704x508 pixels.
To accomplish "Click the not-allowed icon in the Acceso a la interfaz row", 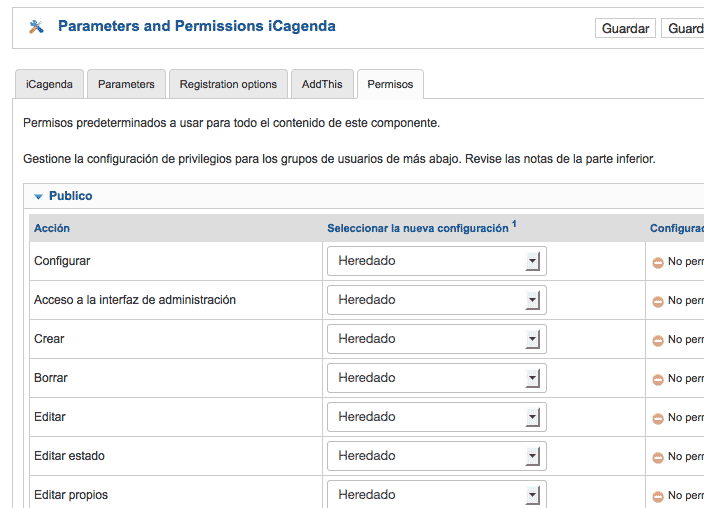I will tap(658, 301).
